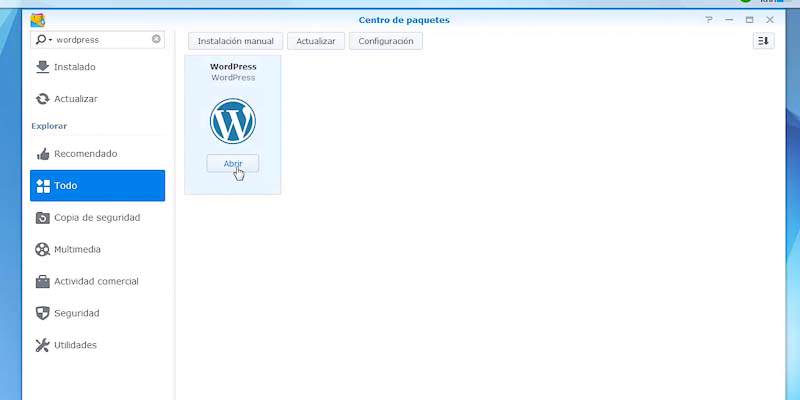Click the thumbs-up Recomendado icon

(43, 154)
